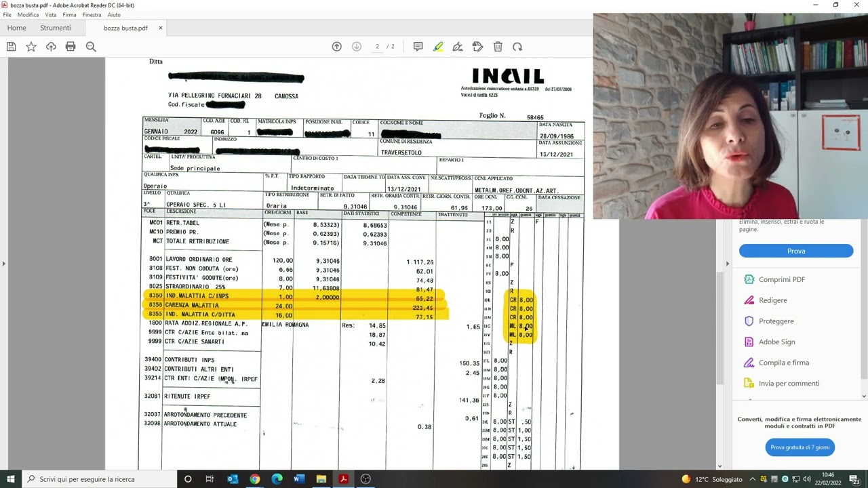This screenshot has width=868, height=488.
Task: Open the Finestra menu
Action: click(92, 15)
